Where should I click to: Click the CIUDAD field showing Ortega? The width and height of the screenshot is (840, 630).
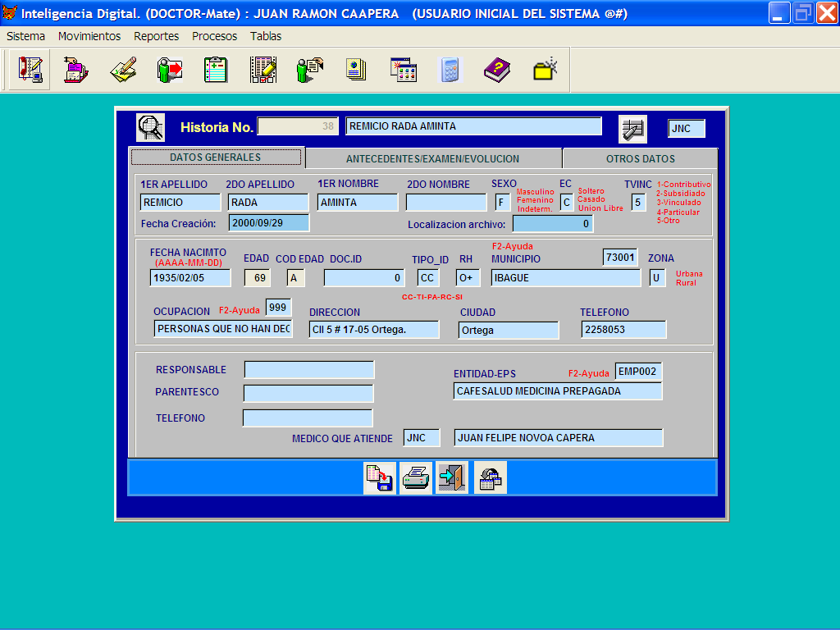coord(509,330)
